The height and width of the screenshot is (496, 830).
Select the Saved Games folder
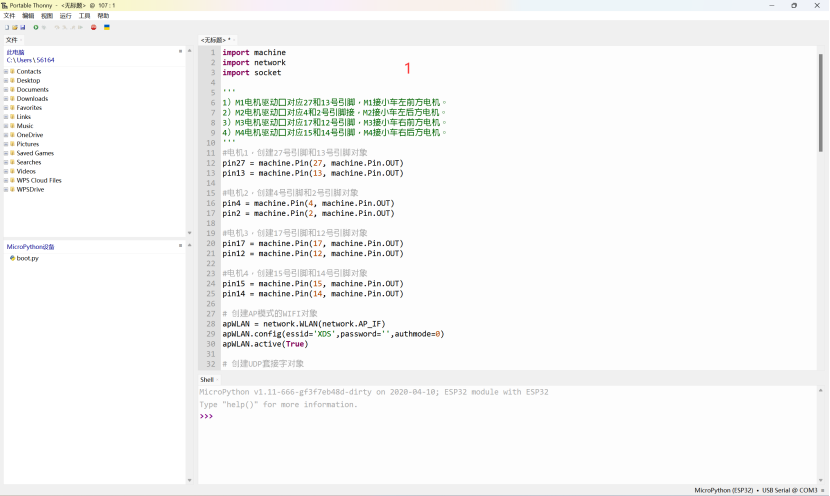(x=35, y=153)
